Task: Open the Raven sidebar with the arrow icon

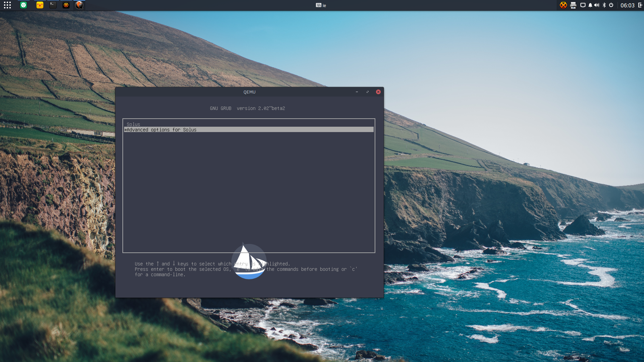Action: (640, 5)
